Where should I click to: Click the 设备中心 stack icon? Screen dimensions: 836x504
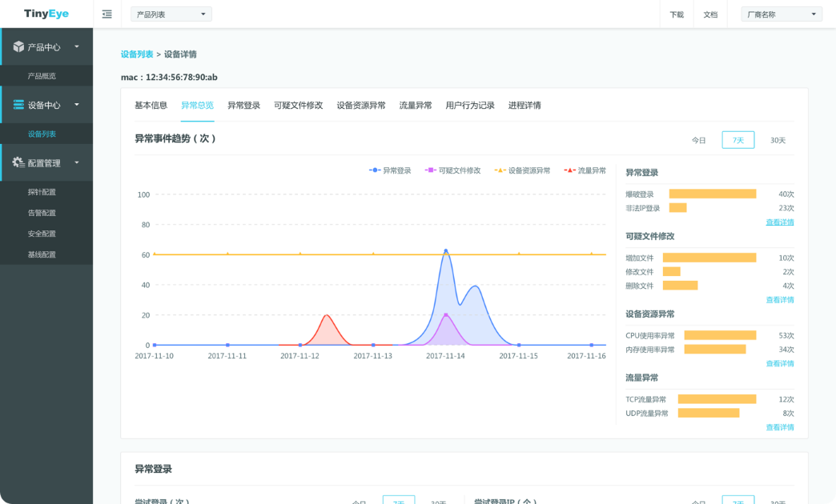pos(18,105)
